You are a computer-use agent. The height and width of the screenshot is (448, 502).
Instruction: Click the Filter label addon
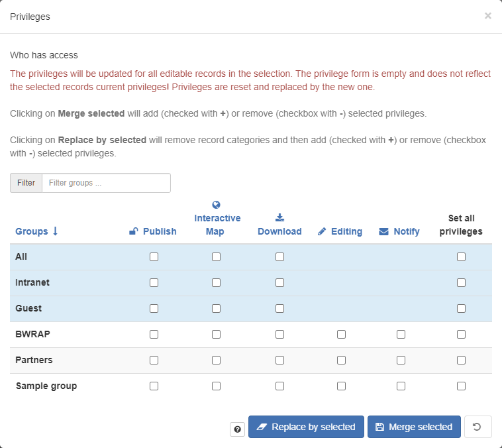26,183
